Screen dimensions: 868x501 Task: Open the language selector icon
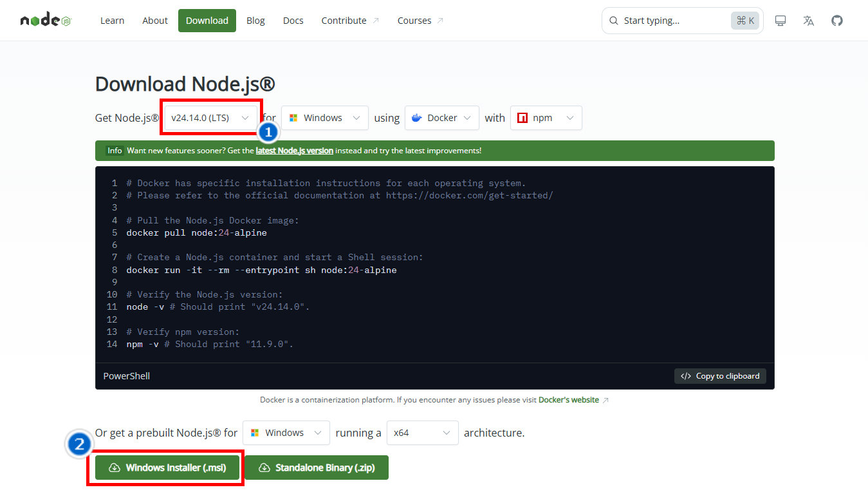[x=809, y=21]
